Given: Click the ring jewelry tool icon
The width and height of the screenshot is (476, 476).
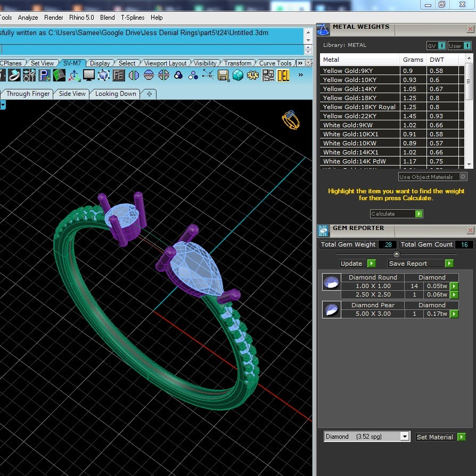Looking at the screenshot, I should (14, 75).
